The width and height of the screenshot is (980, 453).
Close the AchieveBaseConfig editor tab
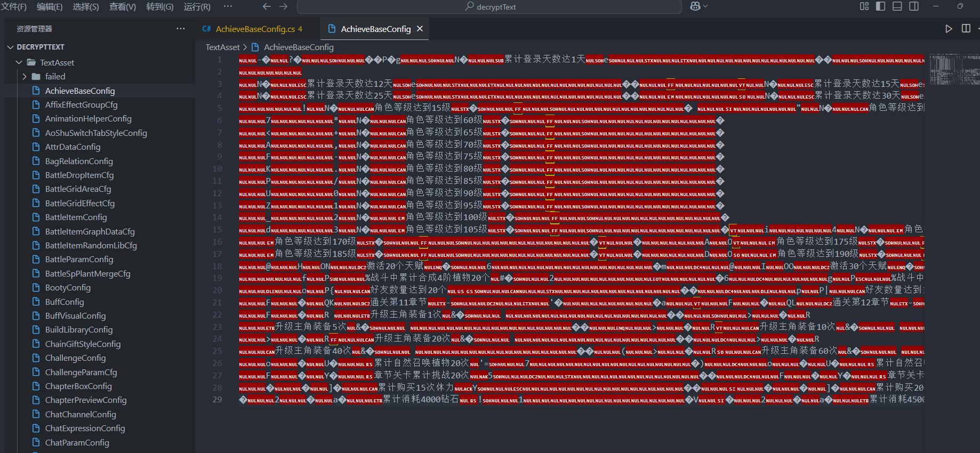(420, 29)
